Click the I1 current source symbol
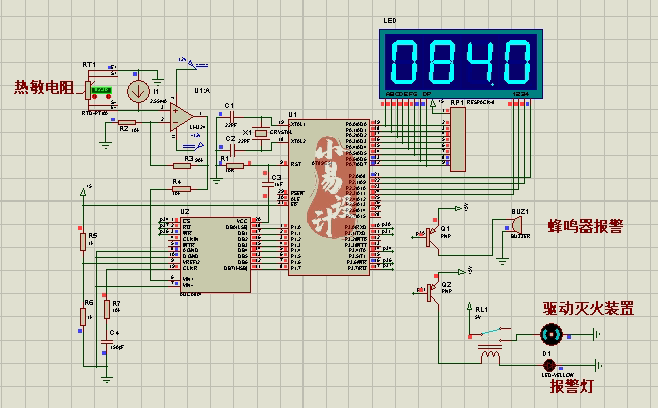 tap(138, 92)
